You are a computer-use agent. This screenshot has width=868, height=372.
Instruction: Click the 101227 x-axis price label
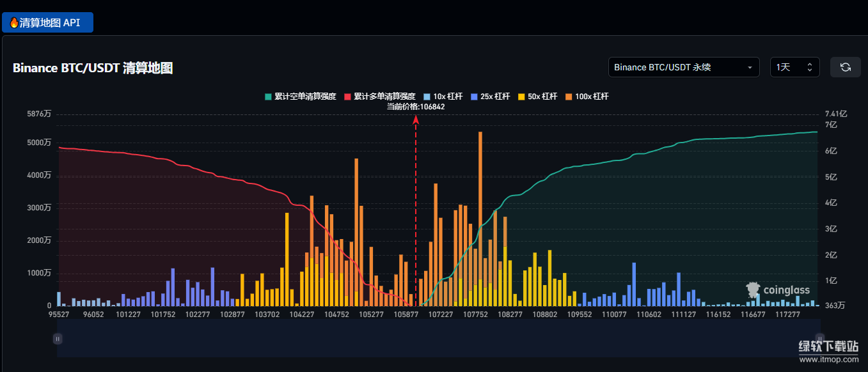(129, 314)
